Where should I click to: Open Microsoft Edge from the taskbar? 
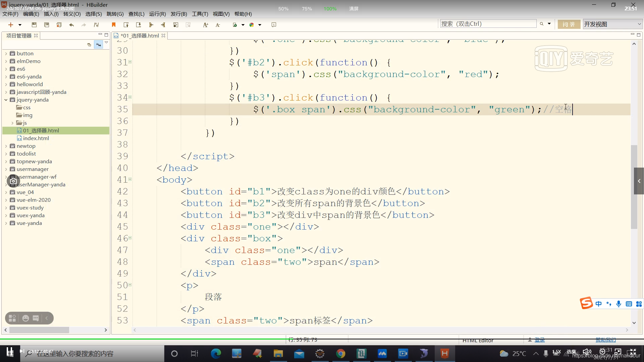(x=216, y=354)
